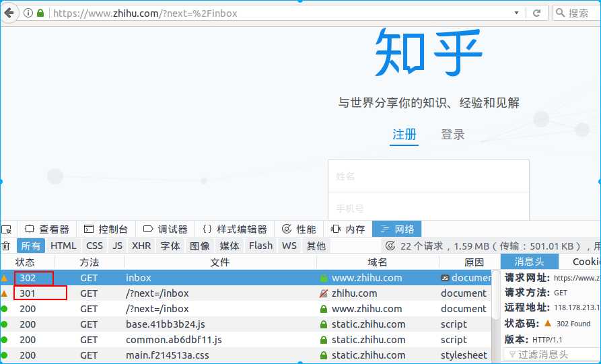Image resolution: width=601 pixels, height=364 pixels.
Task: Click the 请求网址 URL value
Action: pos(577,278)
